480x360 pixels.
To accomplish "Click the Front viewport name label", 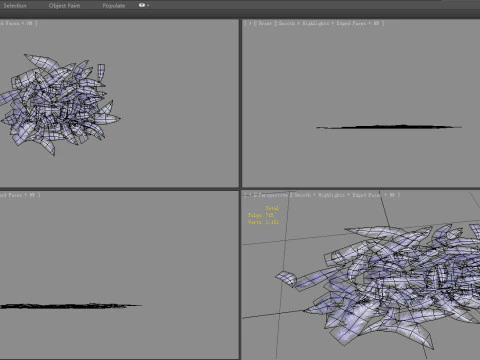I will (265, 23).
